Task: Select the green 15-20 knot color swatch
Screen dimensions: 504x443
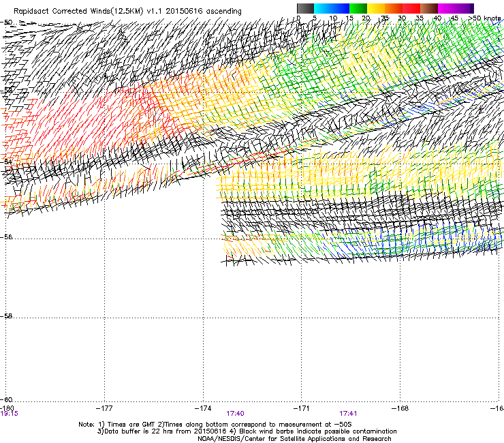Action: 358,8
